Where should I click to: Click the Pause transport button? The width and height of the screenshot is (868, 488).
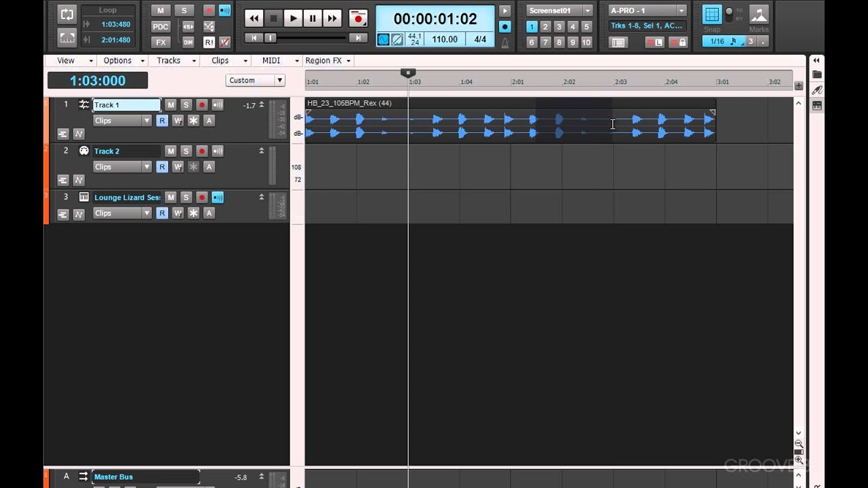pos(313,18)
